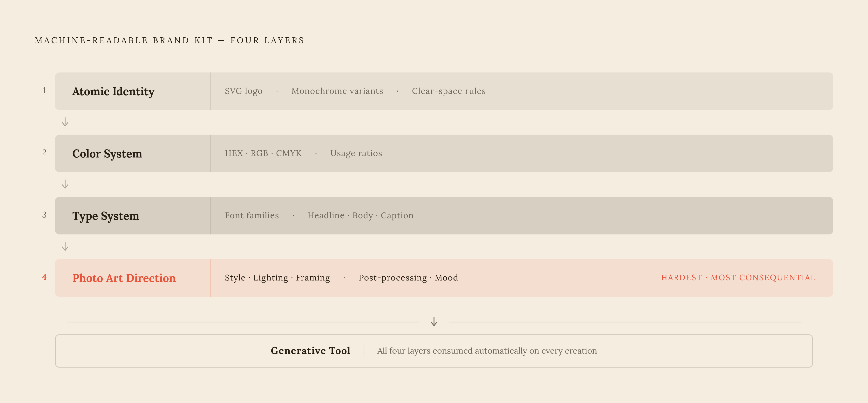This screenshot has width=868, height=403.
Task: Click the number 1 beside Atomic Identity
Action: pyautogui.click(x=44, y=90)
